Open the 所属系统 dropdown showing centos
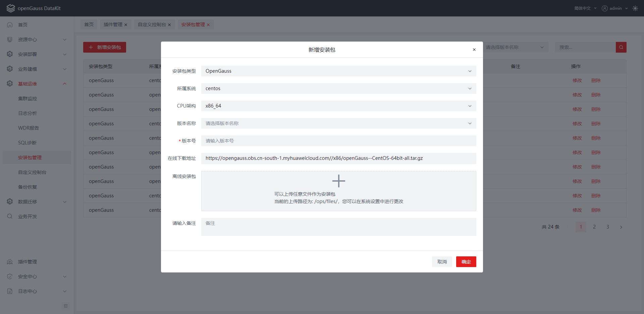 pos(338,88)
